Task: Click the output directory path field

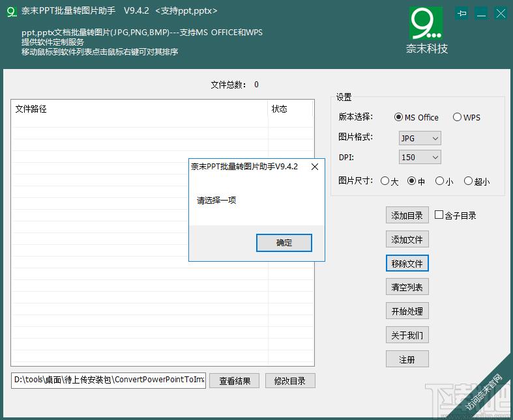Action: 108,380
